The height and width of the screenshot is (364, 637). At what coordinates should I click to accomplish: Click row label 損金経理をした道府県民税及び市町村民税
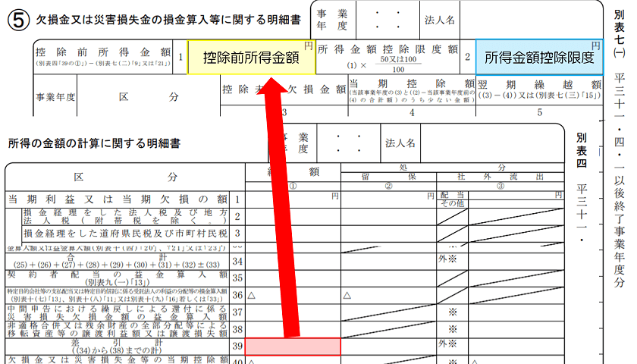click(x=125, y=234)
